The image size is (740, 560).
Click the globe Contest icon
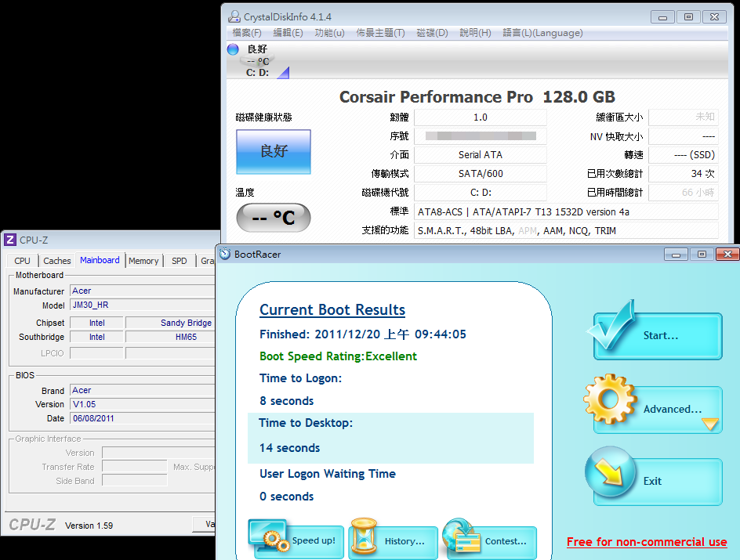[x=461, y=536]
